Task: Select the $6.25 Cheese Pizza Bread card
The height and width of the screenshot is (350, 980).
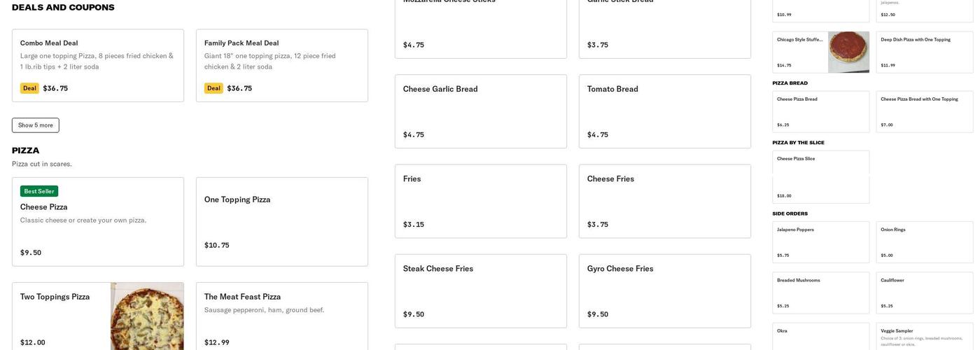Action: (x=820, y=111)
